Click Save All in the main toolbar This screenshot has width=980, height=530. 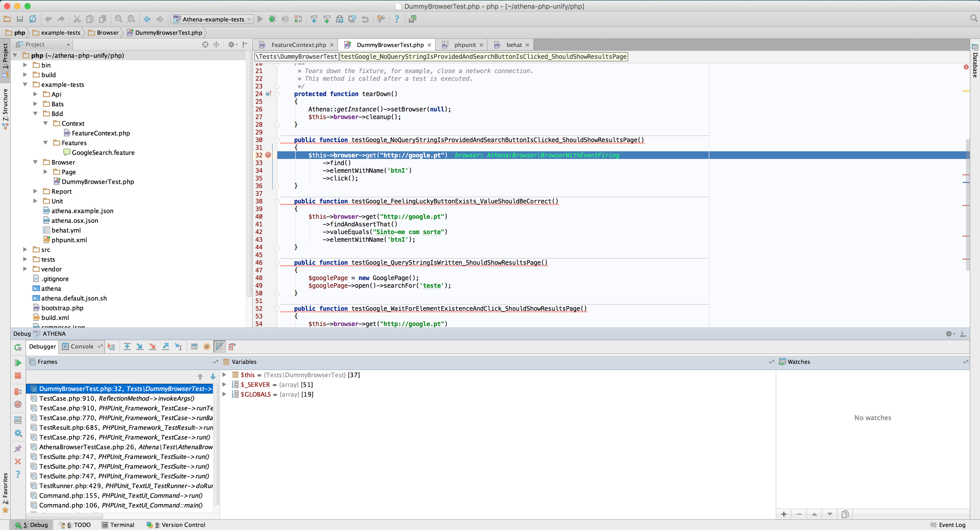click(x=20, y=19)
